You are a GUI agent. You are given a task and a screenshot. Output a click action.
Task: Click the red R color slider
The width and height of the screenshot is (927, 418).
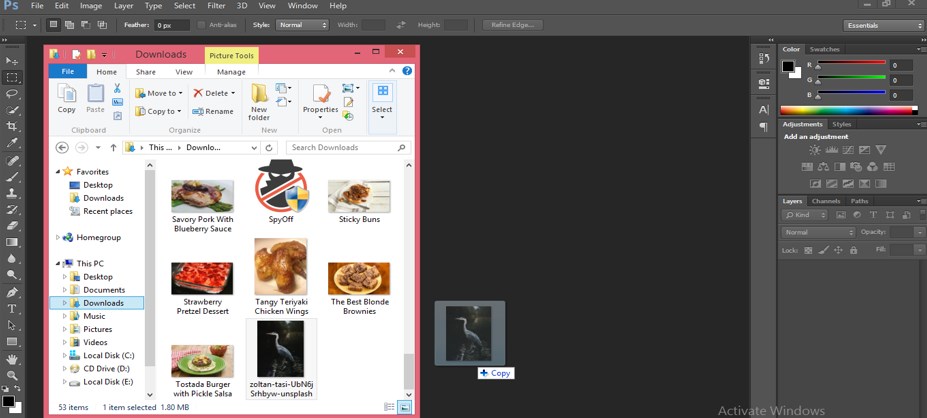pos(851,64)
